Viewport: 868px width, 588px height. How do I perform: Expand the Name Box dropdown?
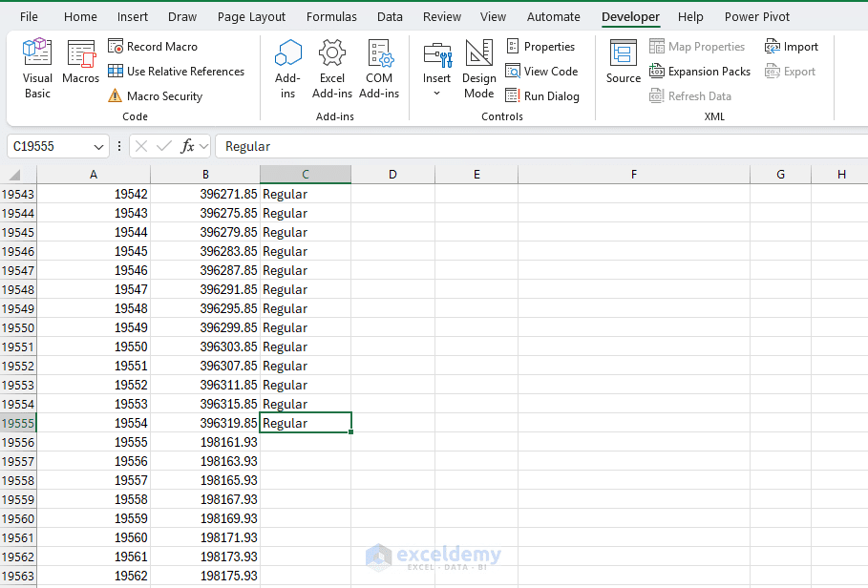98,147
